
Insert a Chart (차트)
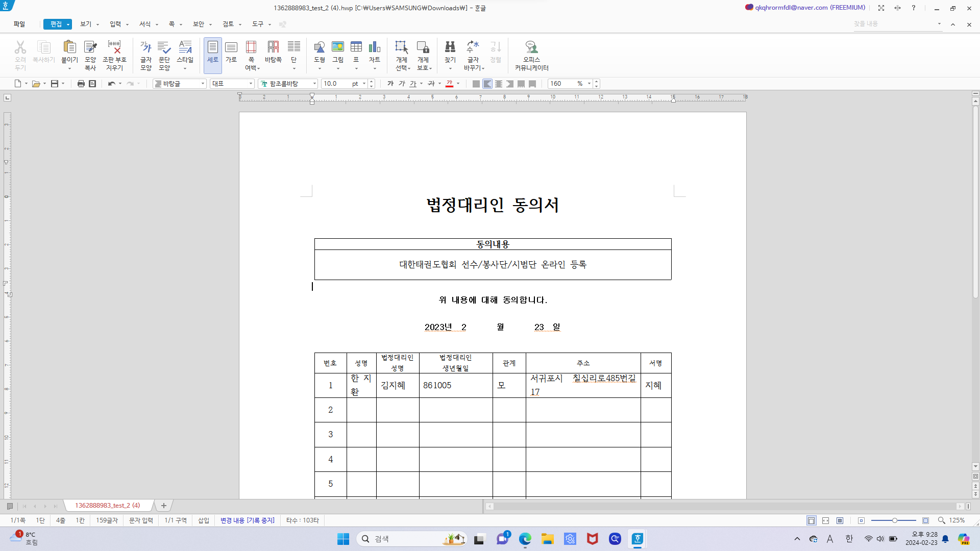[x=375, y=47]
